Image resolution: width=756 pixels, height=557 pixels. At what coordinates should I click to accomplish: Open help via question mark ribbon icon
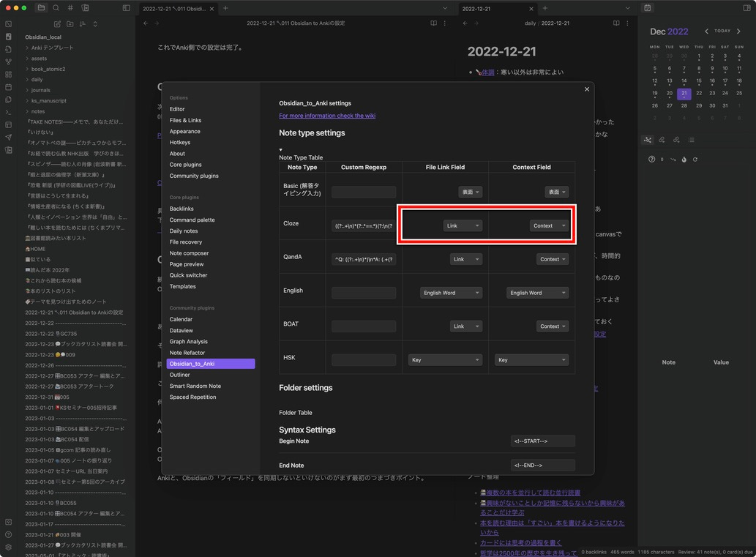coord(8,534)
